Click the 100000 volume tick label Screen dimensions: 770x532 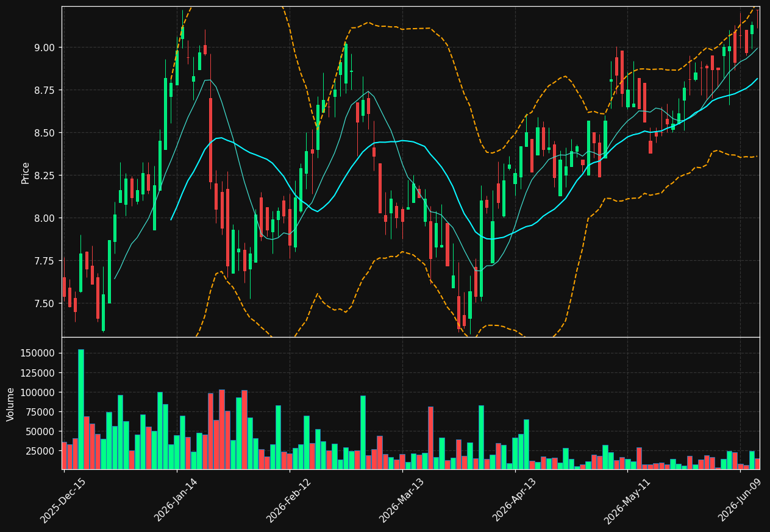tap(38, 392)
